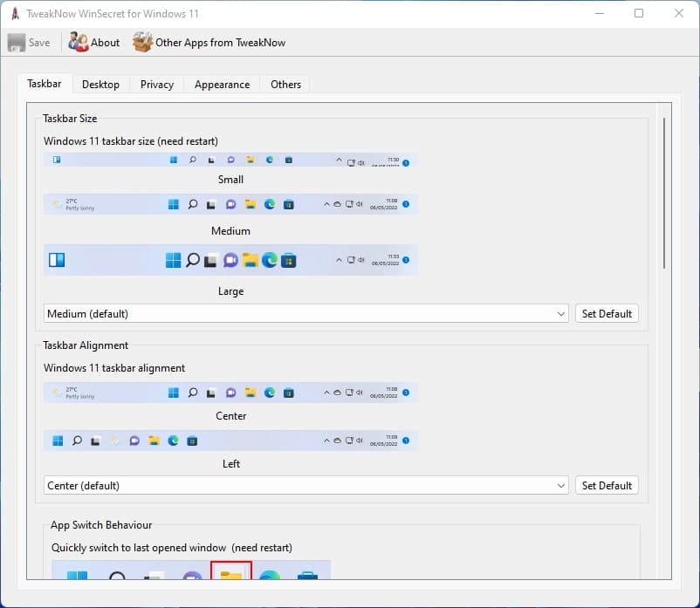Viewport: 700px width, 608px height.
Task: Click the Save disk icon
Action: tap(17, 42)
